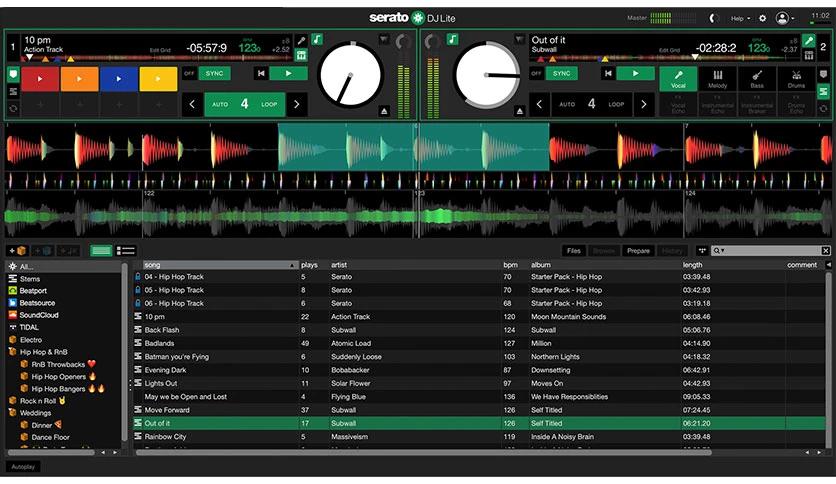836x484 pixels.
Task: Open the Help menu
Action: pyautogui.click(x=740, y=18)
